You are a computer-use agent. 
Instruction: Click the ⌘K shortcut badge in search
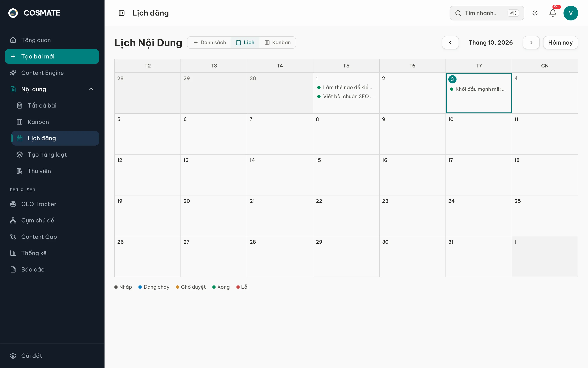pyautogui.click(x=513, y=13)
